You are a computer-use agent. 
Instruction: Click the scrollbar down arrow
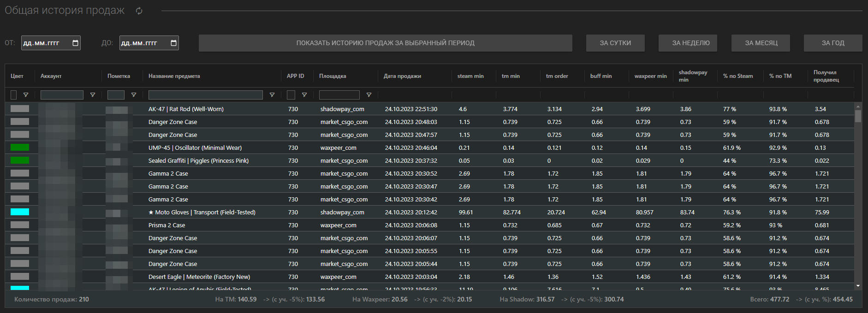click(x=858, y=286)
